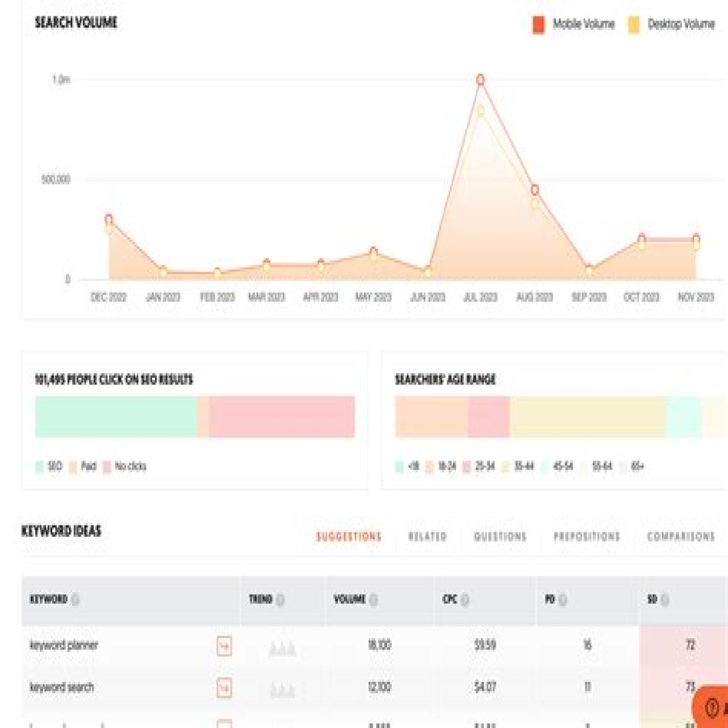Open the QUESTIONS tab
Viewport: 728px width, 728px height.
[500, 537]
